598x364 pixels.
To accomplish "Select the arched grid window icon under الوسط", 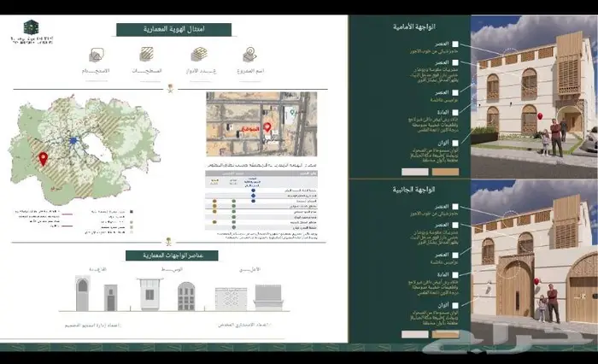I will 185,296.
